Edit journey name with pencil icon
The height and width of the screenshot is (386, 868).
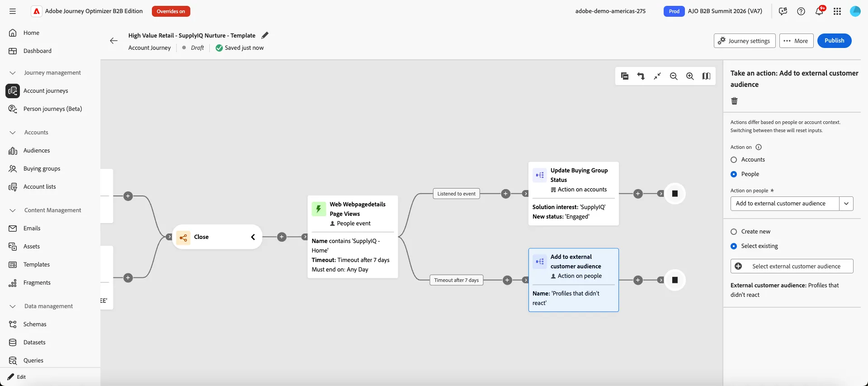[x=265, y=35]
